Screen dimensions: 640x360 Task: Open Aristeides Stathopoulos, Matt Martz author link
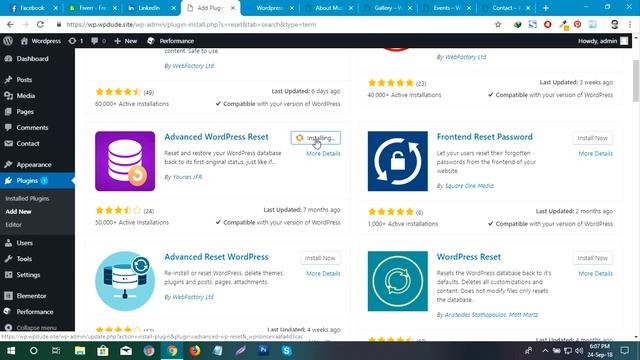(x=491, y=315)
